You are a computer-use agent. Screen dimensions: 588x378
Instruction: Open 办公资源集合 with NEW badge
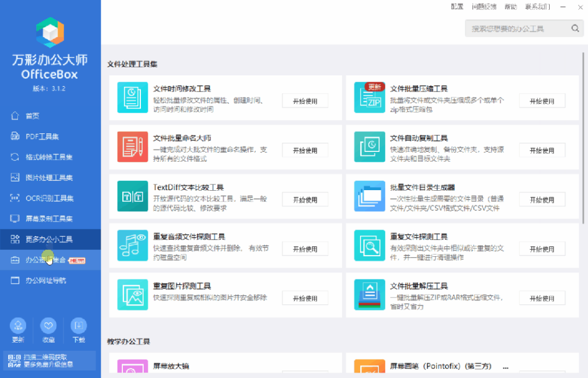click(x=50, y=260)
